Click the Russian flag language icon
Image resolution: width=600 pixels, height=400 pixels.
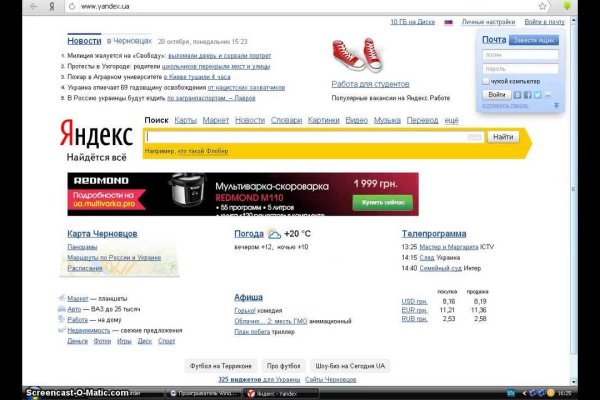coord(448,21)
